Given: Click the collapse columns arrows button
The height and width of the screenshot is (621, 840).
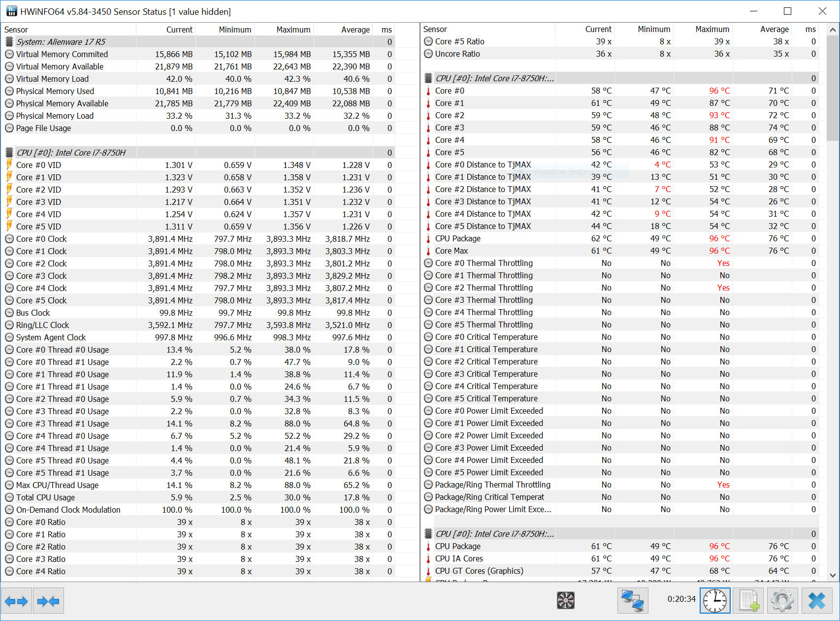Looking at the screenshot, I should 48,601.
